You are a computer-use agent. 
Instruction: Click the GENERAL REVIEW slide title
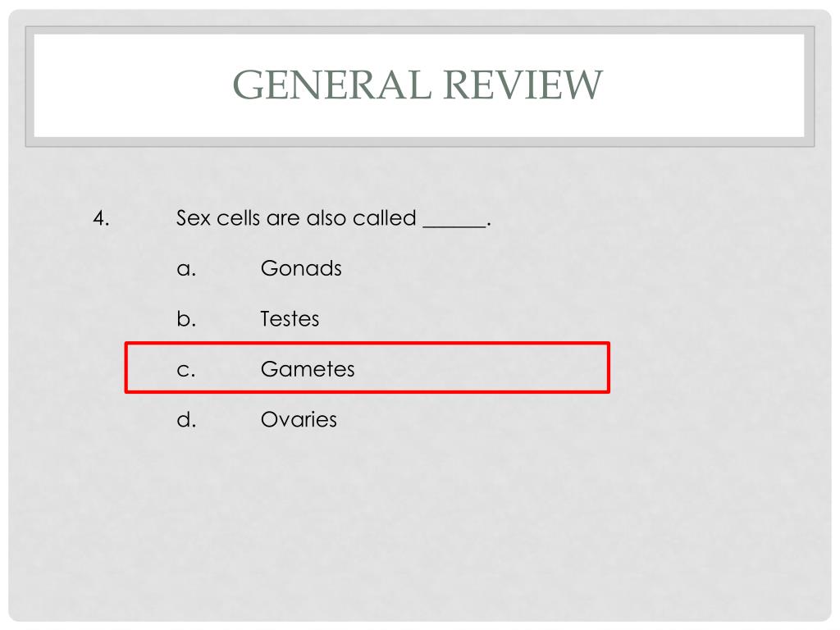click(418, 84)
